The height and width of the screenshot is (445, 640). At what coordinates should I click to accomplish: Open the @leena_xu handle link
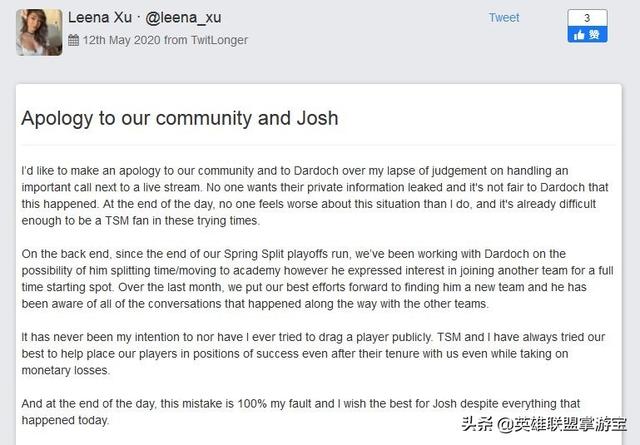[x=183, y=18]
